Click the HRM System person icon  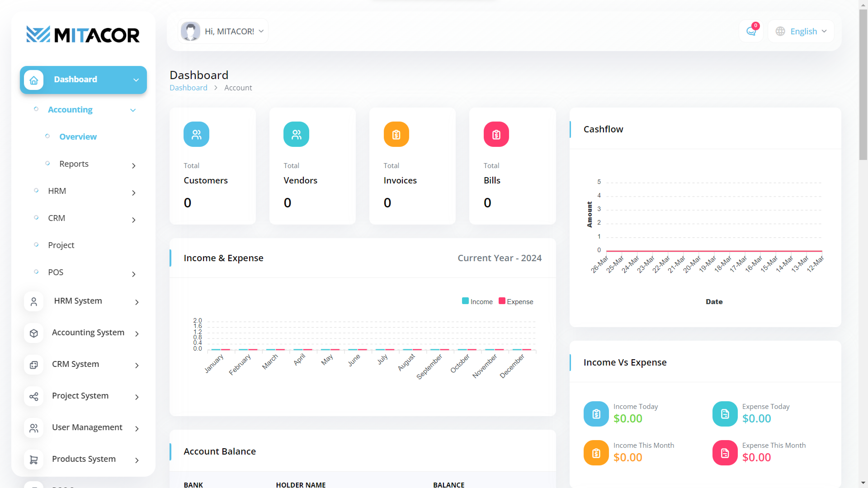coord(34,301)
